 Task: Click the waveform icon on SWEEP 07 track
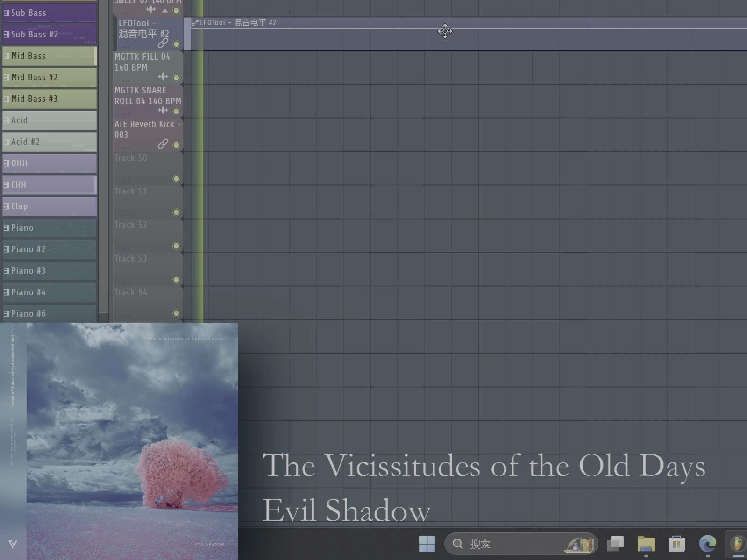151,9
